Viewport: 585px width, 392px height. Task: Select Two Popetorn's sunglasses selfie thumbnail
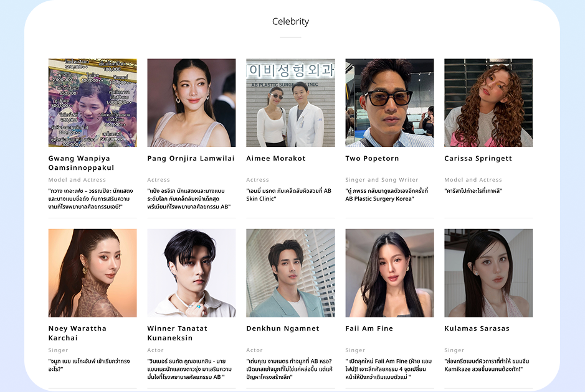389,103
